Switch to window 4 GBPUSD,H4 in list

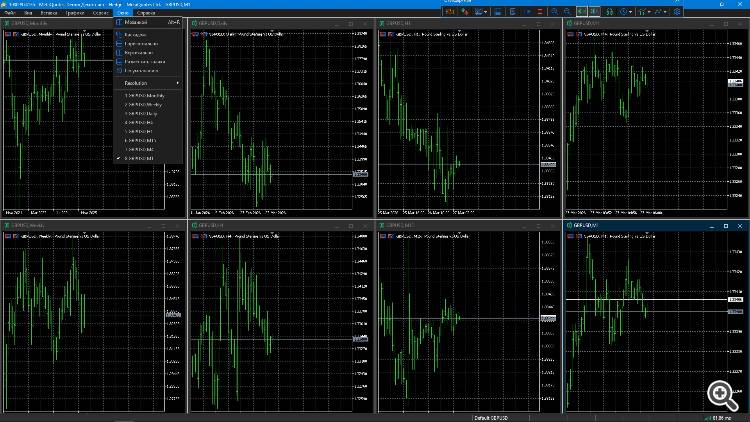point(148,122)
